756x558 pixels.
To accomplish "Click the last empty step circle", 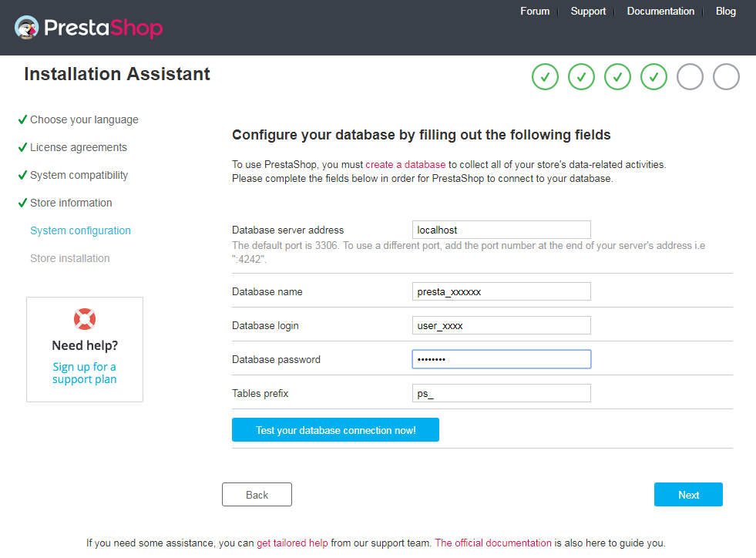I will [726, 76].
